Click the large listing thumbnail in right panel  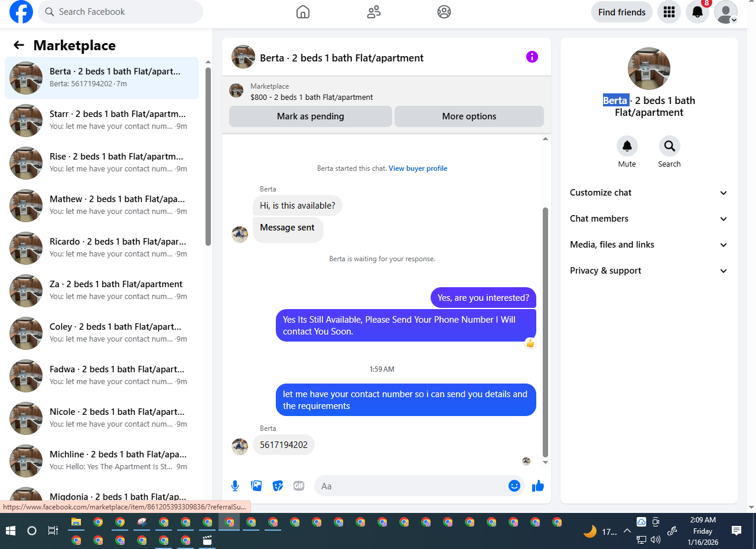pyautogui.click(x=649, y=69)
